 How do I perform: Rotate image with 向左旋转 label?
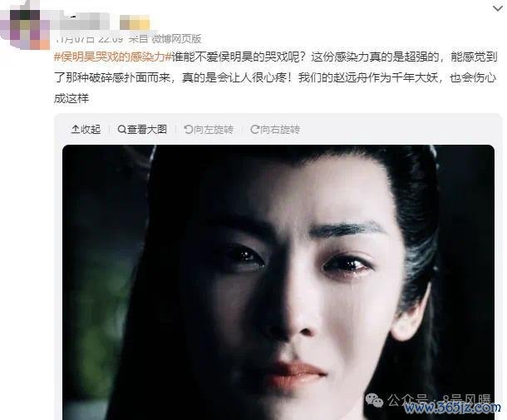tap(214, 130)
